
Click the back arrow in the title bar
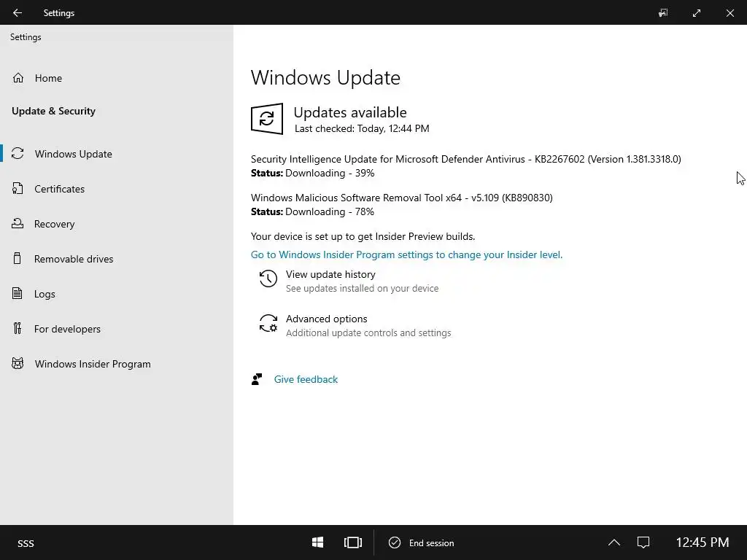click(x=18, y=13)
